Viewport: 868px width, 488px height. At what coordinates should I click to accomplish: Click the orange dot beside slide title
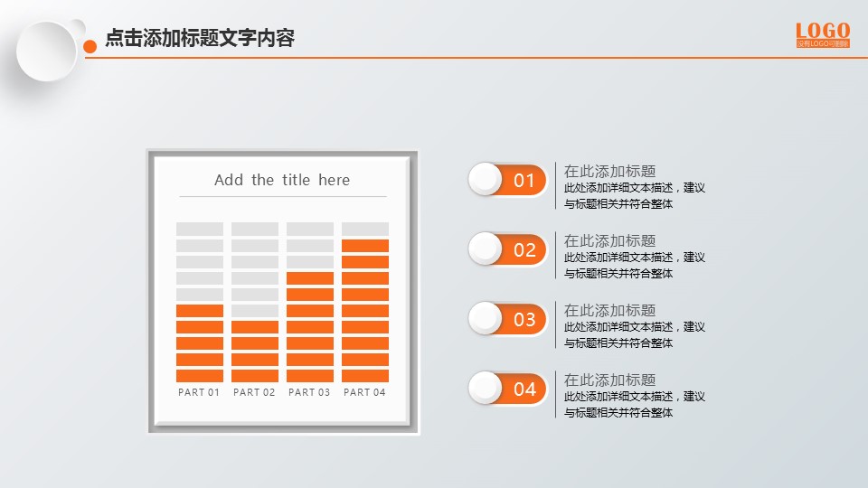[x=90, y=46]
